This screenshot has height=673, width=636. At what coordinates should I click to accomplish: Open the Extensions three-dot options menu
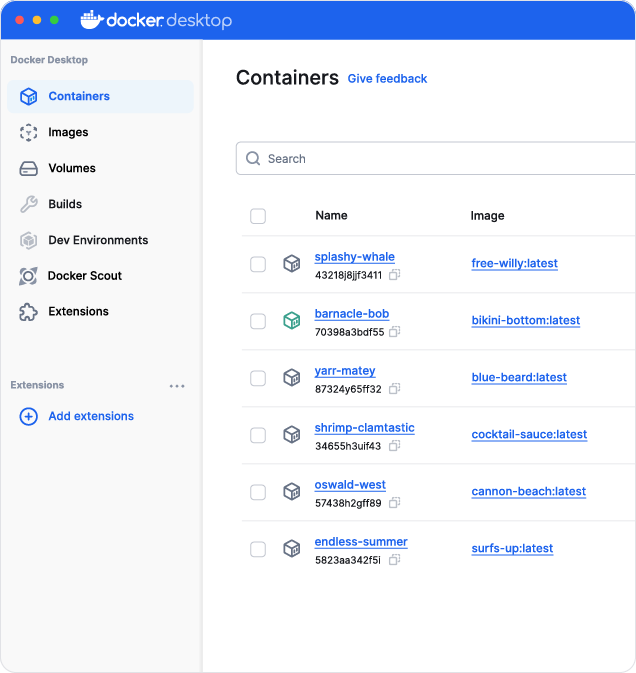[177, 386]
